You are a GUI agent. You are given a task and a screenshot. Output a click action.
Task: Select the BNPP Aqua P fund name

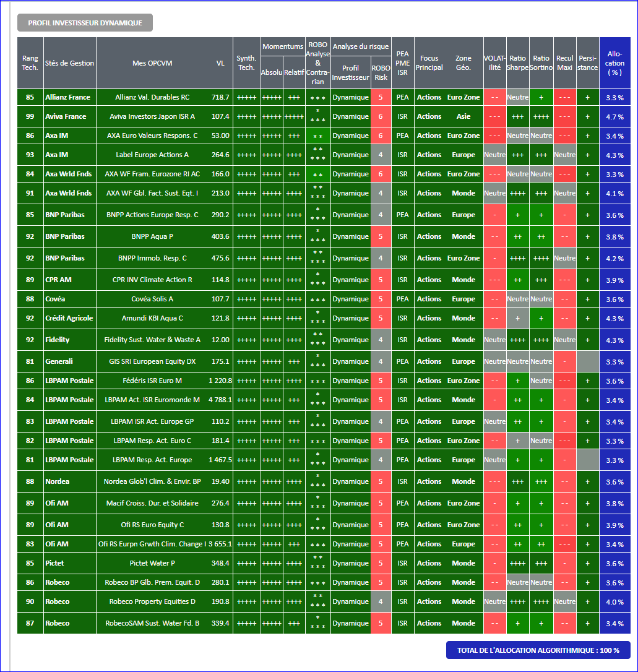[x=152, y=236]
